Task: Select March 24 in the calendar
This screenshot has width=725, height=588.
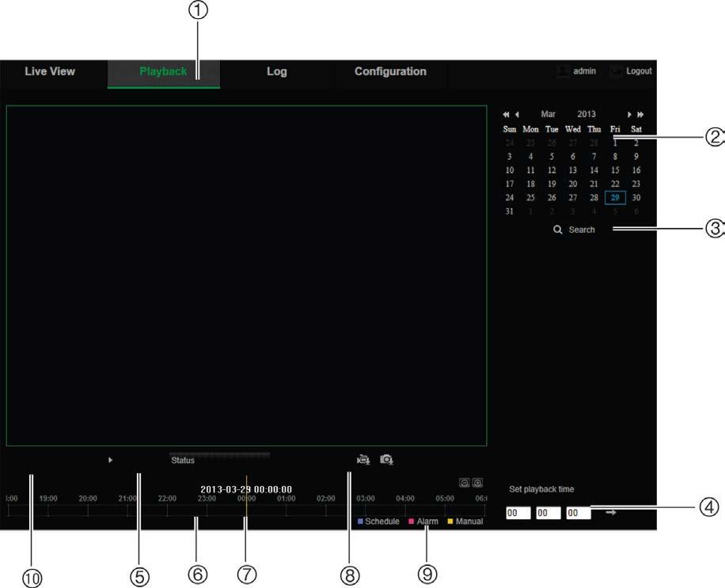Action: click(x=509, y=197)
